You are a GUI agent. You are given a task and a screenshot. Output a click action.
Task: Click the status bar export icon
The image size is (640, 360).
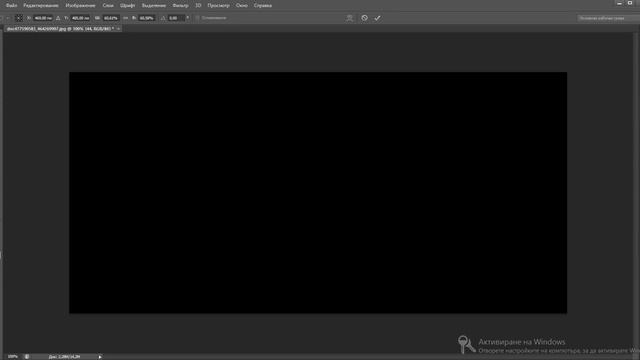(x=27, y=357)
